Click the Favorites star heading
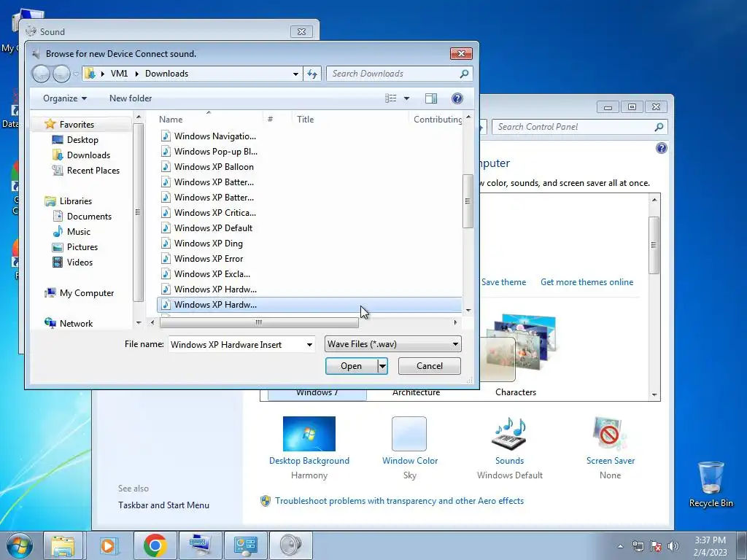This screenshot has width=747, height=560. click(77, 124)
